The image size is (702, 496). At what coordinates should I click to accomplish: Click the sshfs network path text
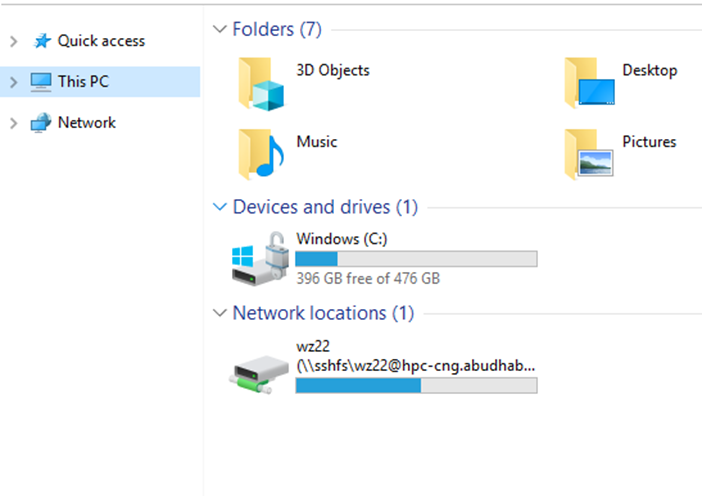click(416, 366)
